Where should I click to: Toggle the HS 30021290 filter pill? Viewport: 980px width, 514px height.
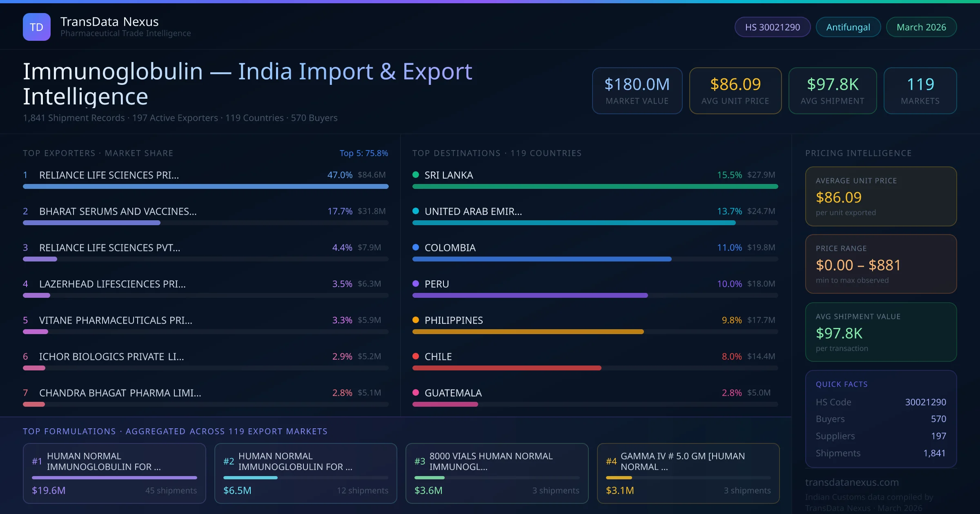click(x=772, y=27)
